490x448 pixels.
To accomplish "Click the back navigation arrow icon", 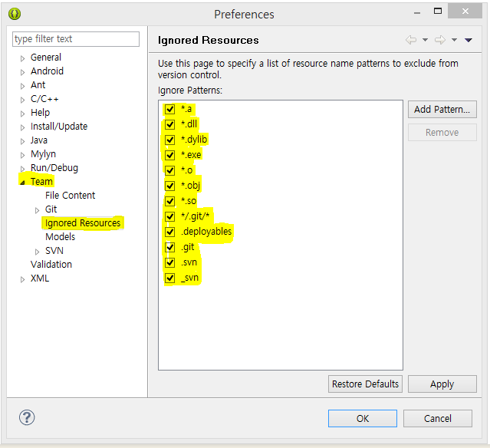I will [x=411, y=40].
